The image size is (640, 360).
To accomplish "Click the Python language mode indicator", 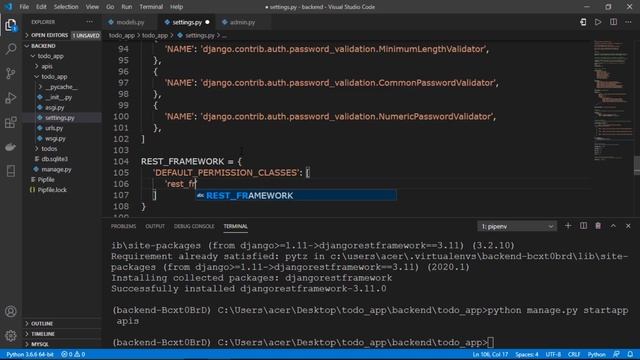I will [596, 354].
